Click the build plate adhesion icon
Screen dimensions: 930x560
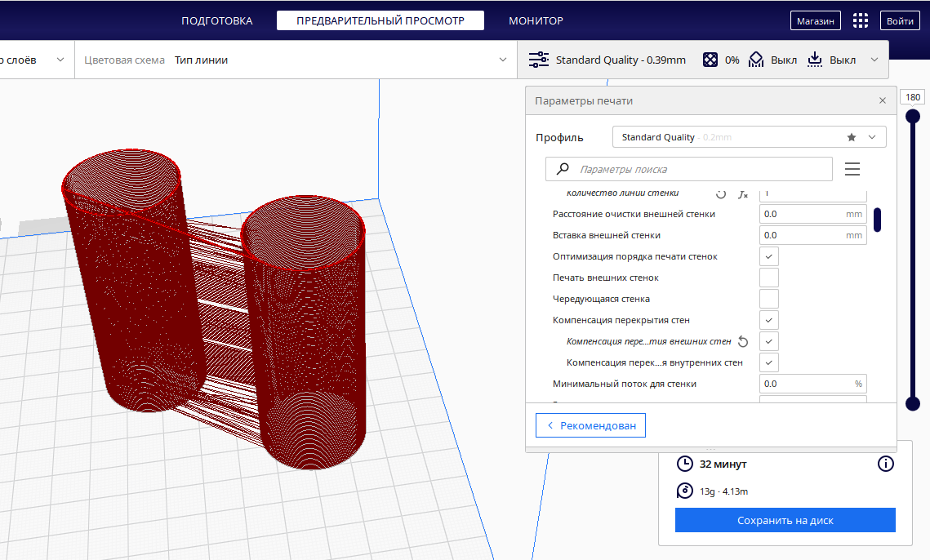[815, 60]
